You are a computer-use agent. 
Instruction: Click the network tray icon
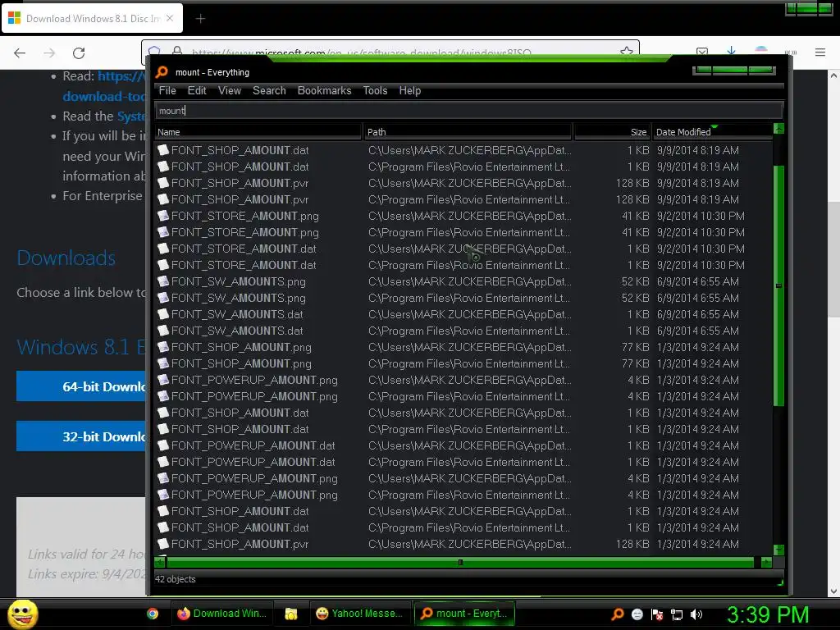(677, 614)
